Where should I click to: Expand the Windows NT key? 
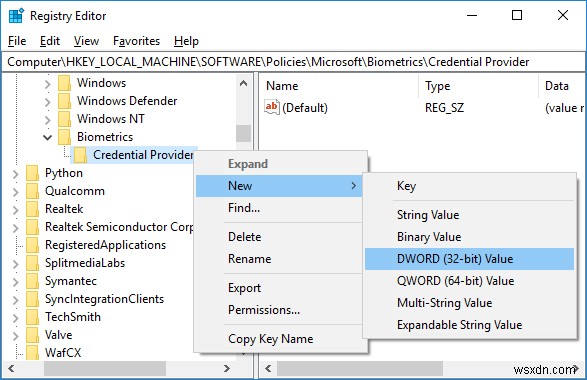click(x=48, y=119)
